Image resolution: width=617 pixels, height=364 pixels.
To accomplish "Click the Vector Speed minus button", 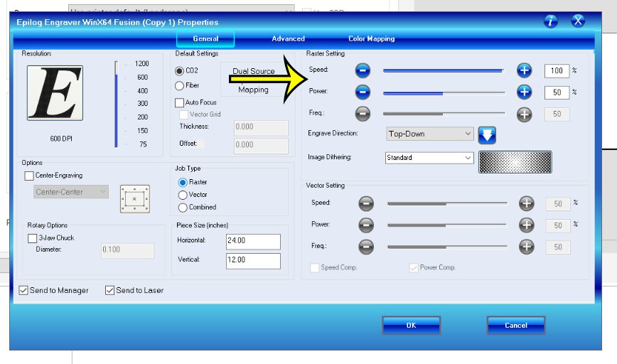I will (x=366, y=203).
